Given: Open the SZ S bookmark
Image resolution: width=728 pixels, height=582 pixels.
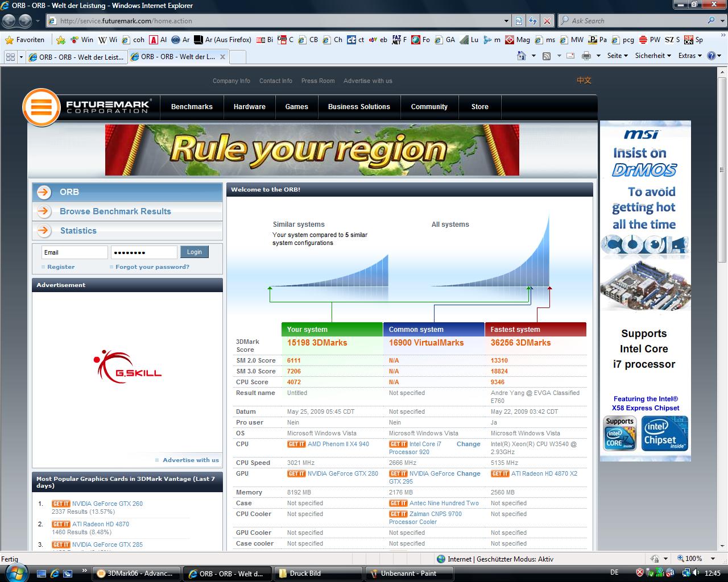Looking at the screenshot, I should [x=672, y=40].
